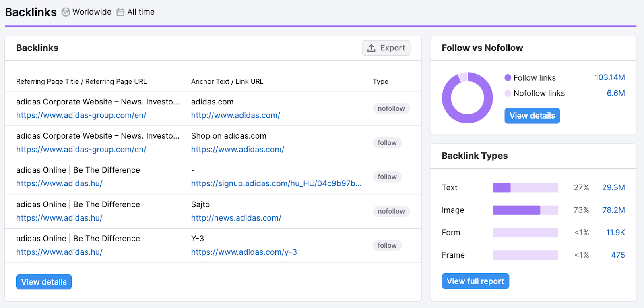Click the follow tag in Shop on adidas.com row
Image resolution: width=644 pixels, height=308 pixels.
click(x=387, y=143)
